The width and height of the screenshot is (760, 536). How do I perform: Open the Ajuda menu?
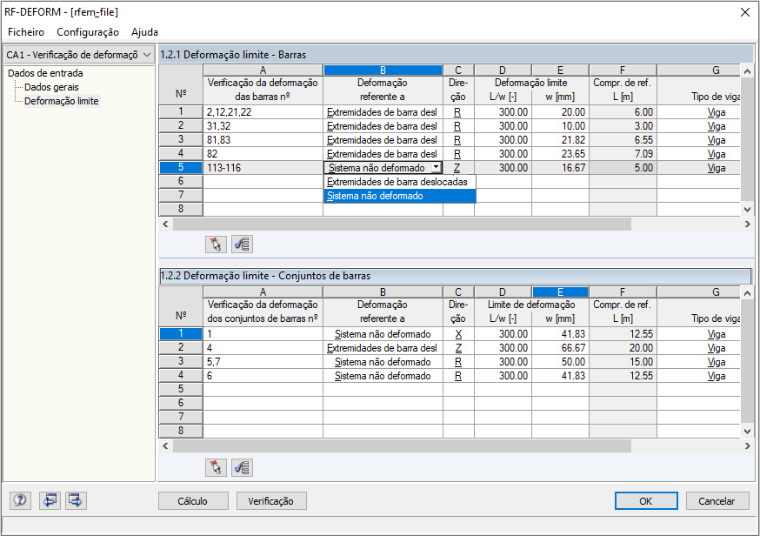point(144,32)
